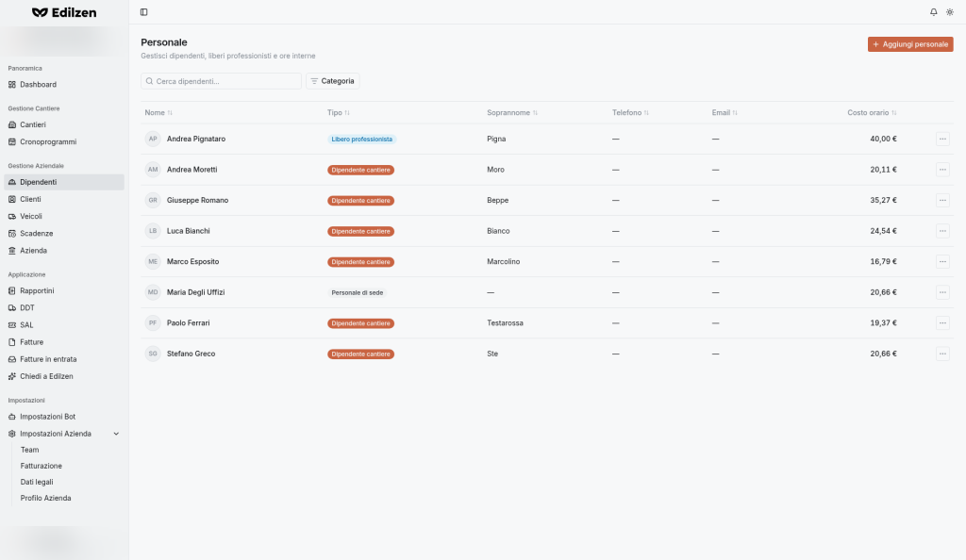
Task: Click the Aggiungi personale button
Action: click(910, 44)
